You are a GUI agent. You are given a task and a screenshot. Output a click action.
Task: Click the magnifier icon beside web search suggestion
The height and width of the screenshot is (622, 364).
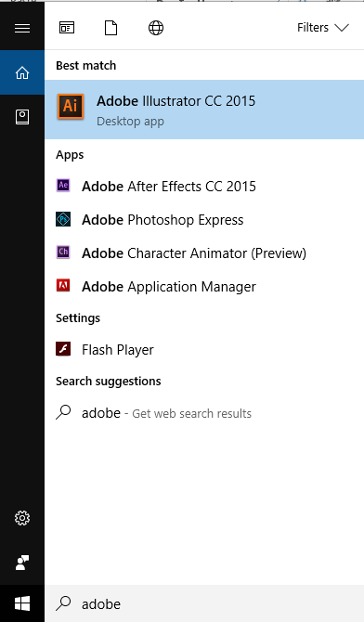pos(63,412)
